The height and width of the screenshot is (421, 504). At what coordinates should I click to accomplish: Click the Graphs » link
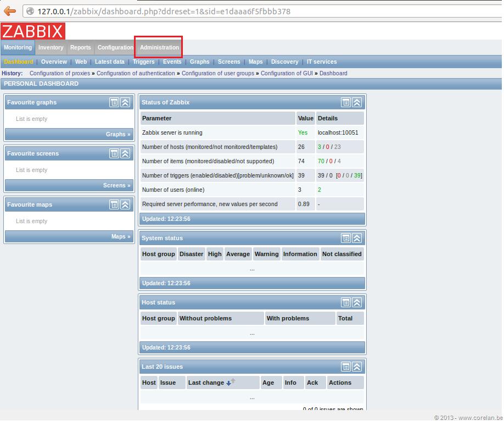118,134
